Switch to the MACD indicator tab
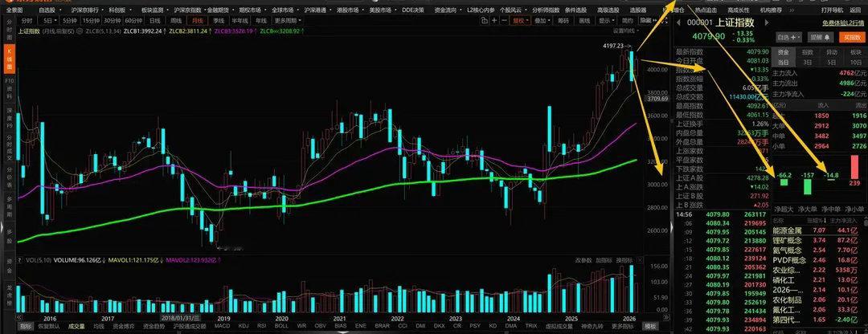This screenshot has width=868, height=334. (x=222, y=326)
